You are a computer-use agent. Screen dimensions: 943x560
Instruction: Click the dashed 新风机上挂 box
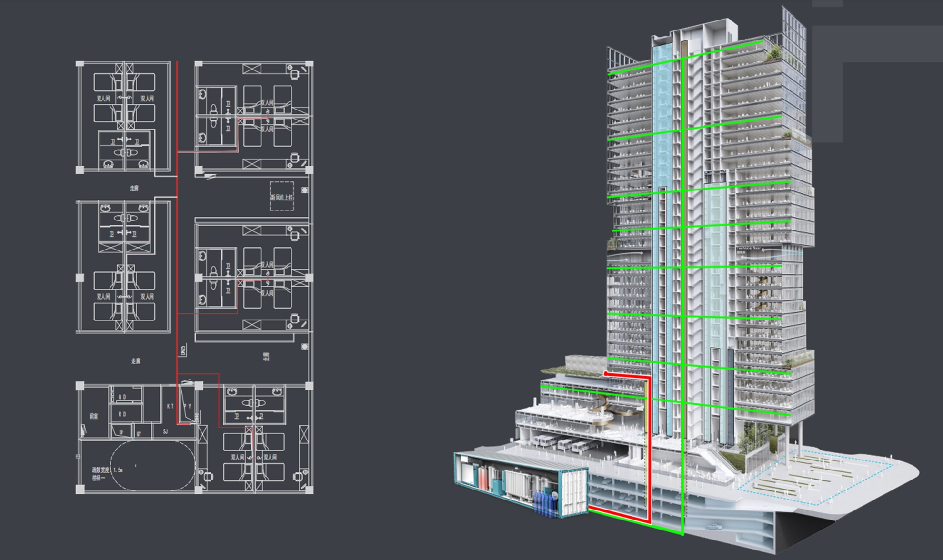pos(281,196)
